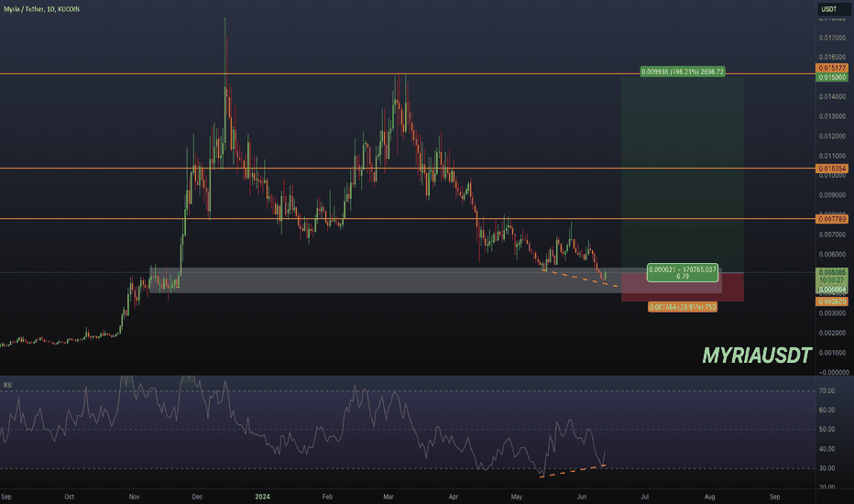854x504 pixels.
Task: Click the 0.014000 price axis value
Action: coord(833,97)
